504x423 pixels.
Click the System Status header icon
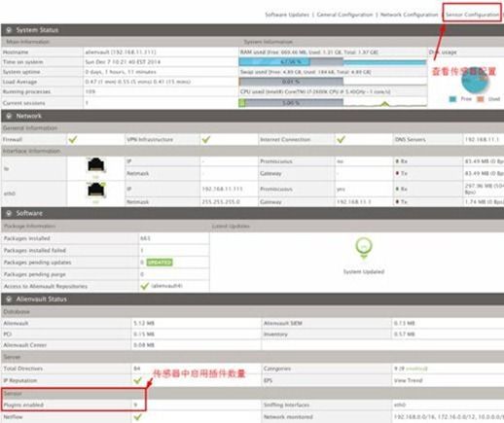(9, 30)
